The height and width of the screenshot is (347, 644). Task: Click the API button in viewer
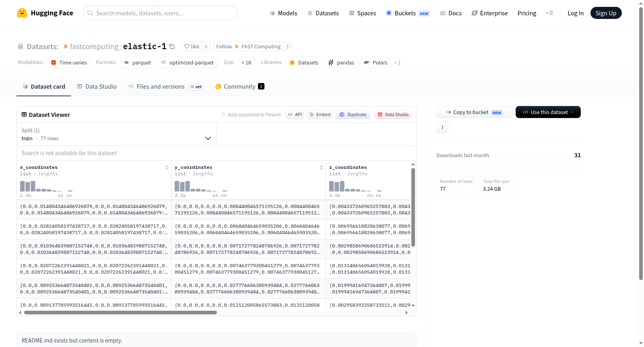295,114
